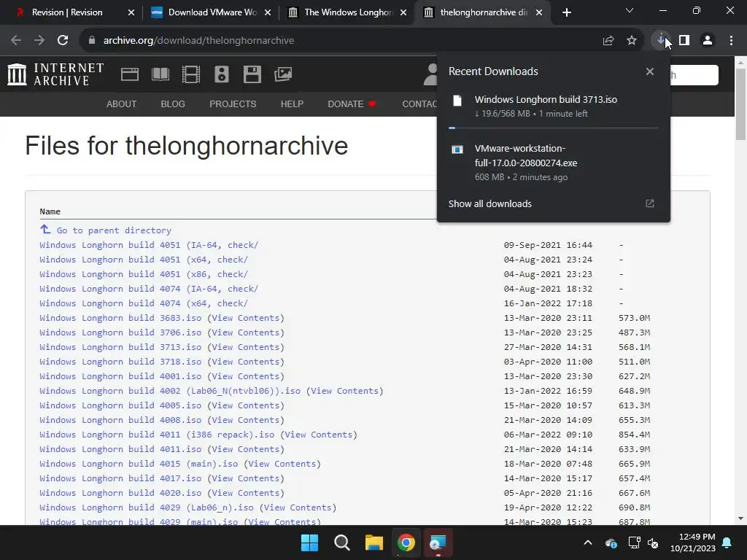Open taskbar Search

coord(342,542)
